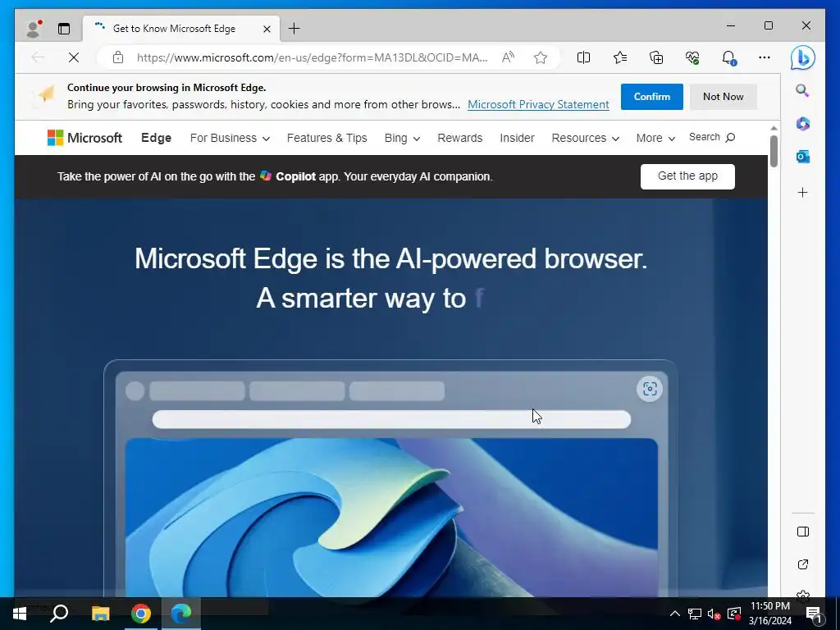This screenshot has width=840, height=630.
Task: Show hidden tray icons chevron
Action: tap(674, 614)
